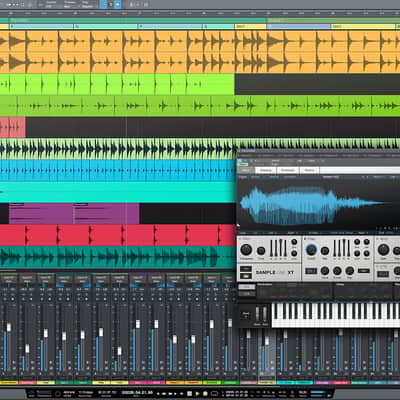
Task: Click the Stop button in the transport bar
Action: [189, 394]
